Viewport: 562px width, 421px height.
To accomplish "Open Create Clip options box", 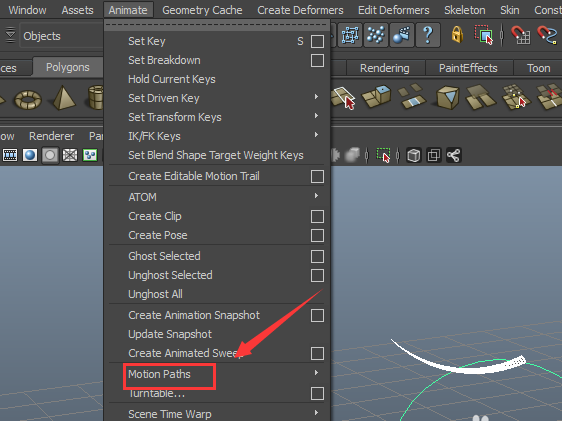I will click(317, 216).
